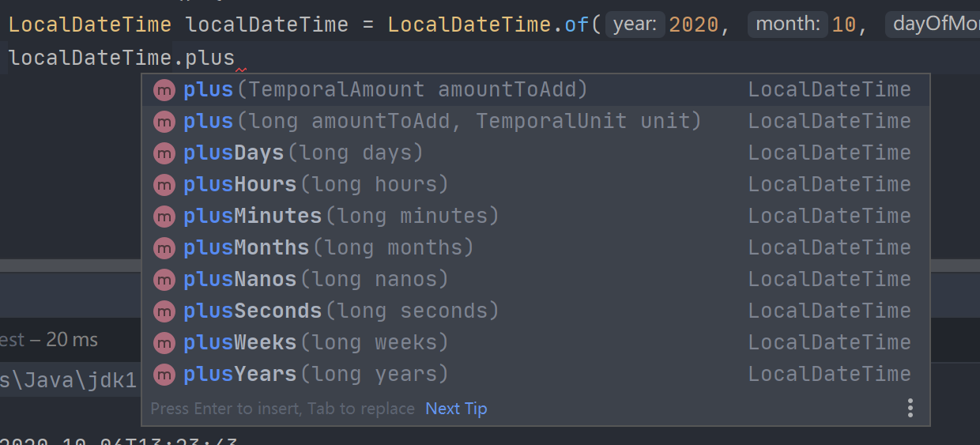
Task: Click LocalDateTime return type of plusDays row
Action: click(829, 153)
